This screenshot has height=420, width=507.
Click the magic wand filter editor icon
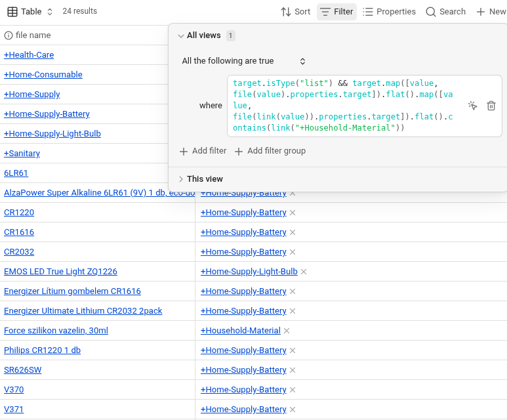click(472, 106)
